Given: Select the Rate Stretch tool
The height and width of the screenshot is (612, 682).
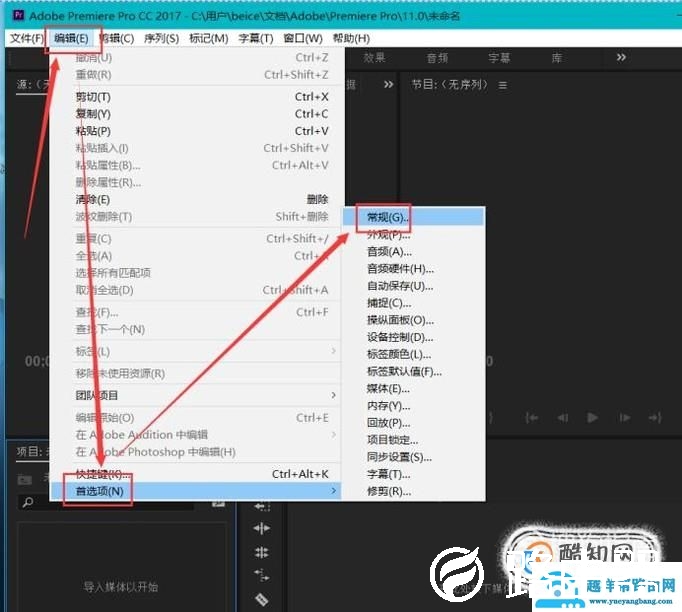Looking at the screenshot, I should 261,576.
